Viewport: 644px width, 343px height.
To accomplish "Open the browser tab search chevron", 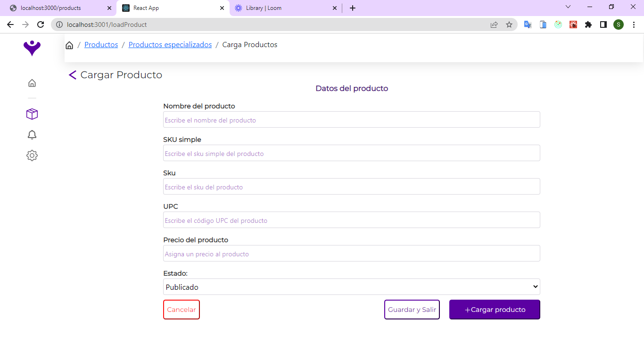I will pyautogui.click(x=568, y=7).
